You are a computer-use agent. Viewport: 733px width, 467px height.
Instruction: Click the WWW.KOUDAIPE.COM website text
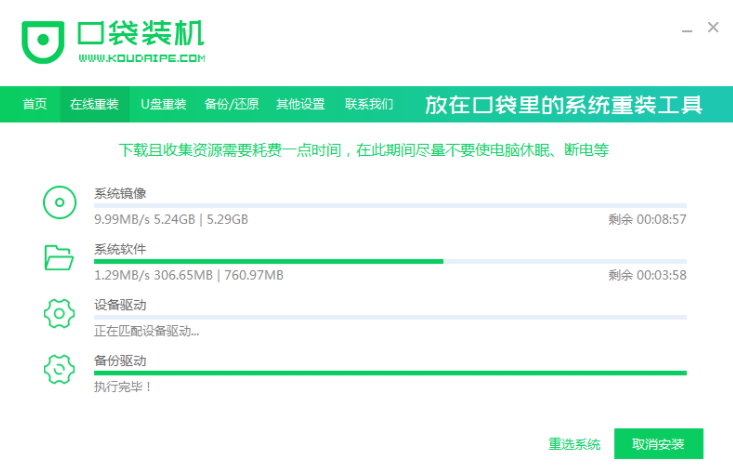pos(141,59)
